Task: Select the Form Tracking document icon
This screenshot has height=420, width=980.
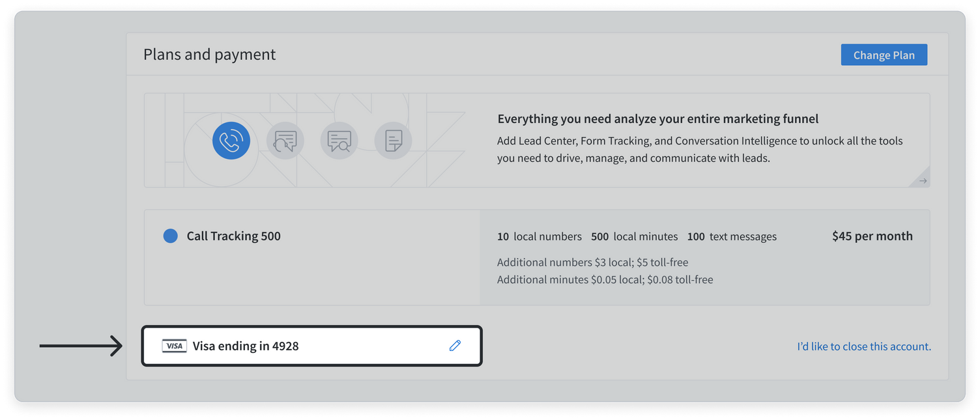Action: (x=393, y=141)
